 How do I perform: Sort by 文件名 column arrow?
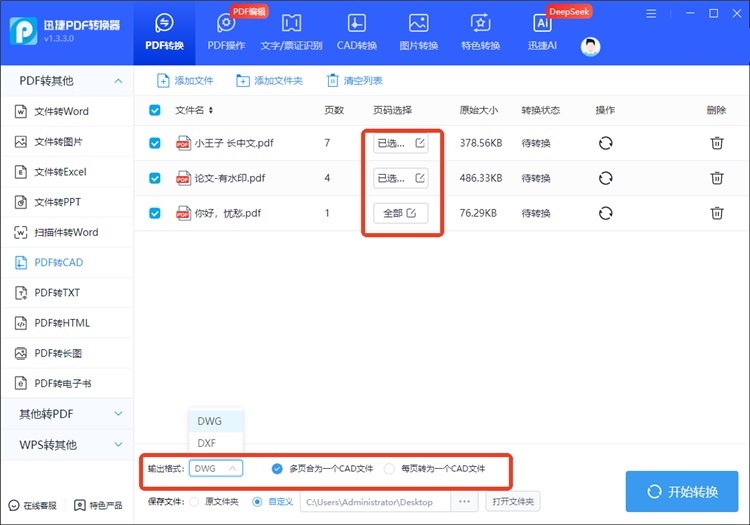211,110
